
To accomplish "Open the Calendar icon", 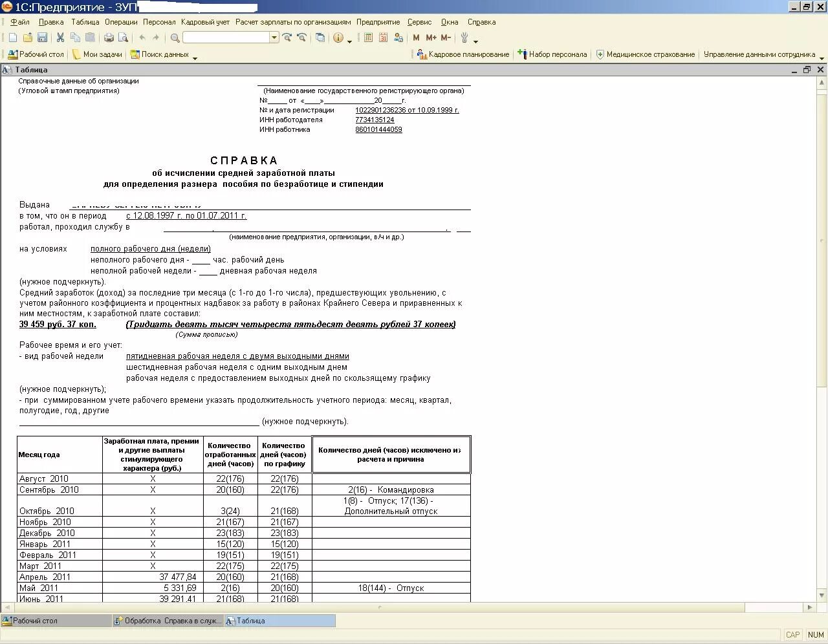I will tap(384, 38).
